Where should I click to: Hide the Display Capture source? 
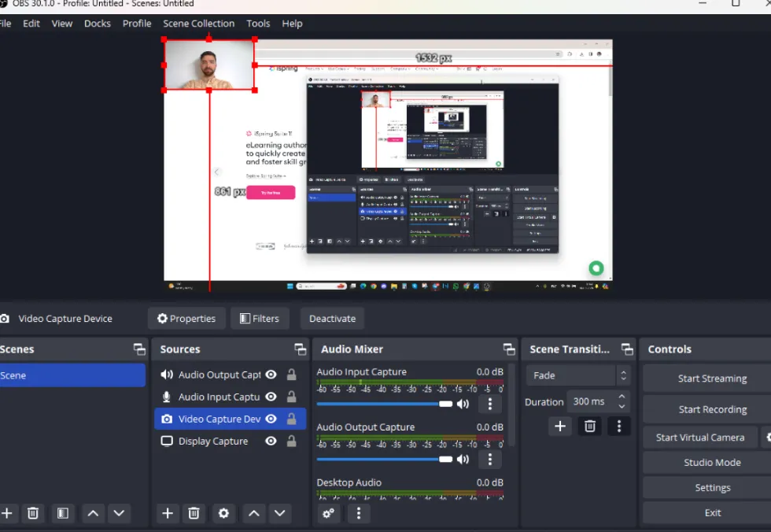tap(271, 441)
